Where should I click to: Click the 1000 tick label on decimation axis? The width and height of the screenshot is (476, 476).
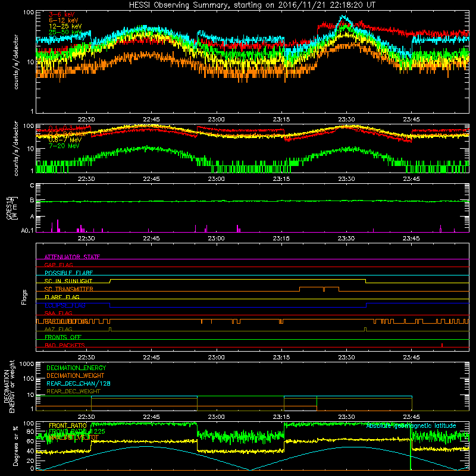pos(27,364)
